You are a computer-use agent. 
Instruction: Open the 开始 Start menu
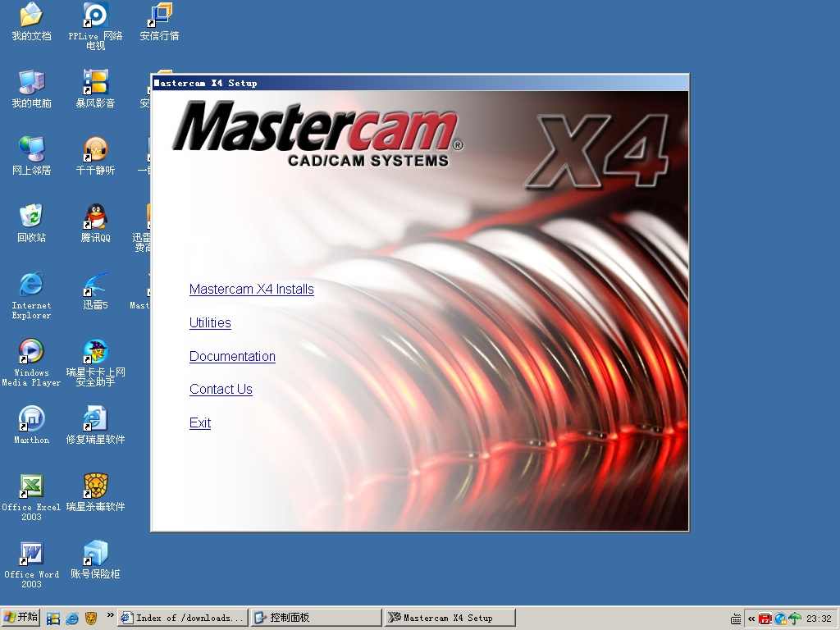coord(21,618)
